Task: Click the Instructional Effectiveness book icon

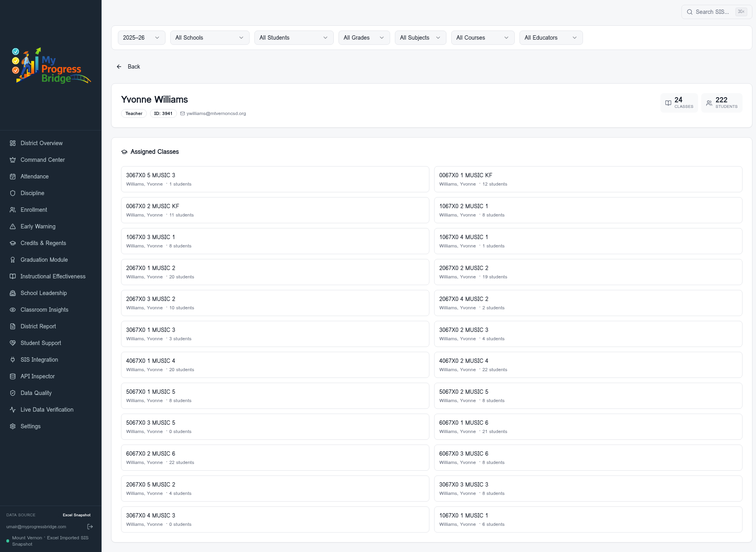Action: [13, 276]
